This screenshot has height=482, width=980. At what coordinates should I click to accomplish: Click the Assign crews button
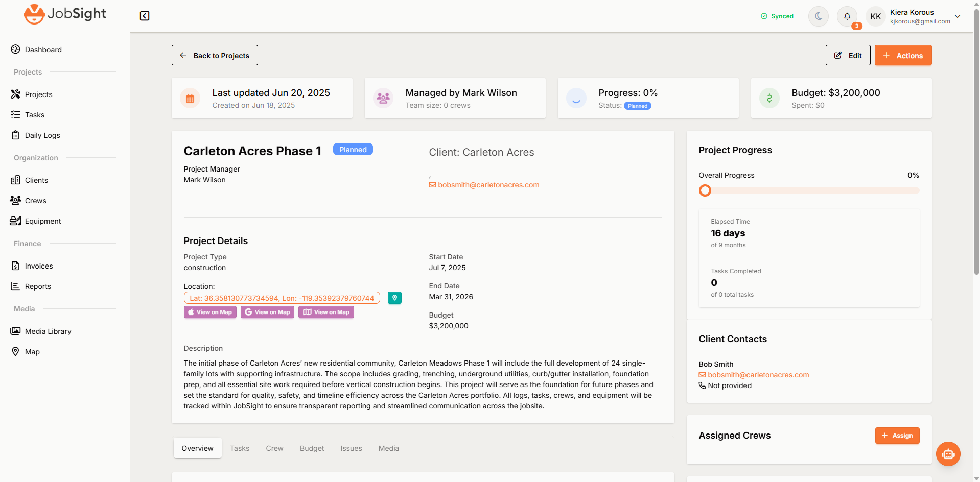click(x=897, y=436)
